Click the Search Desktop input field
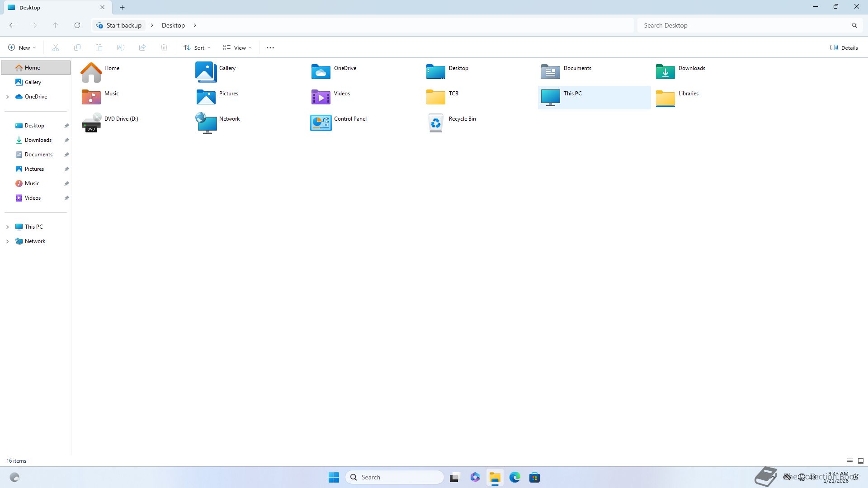Image resolution: width=868 pixels, height=488 pixels. (744, 25)
